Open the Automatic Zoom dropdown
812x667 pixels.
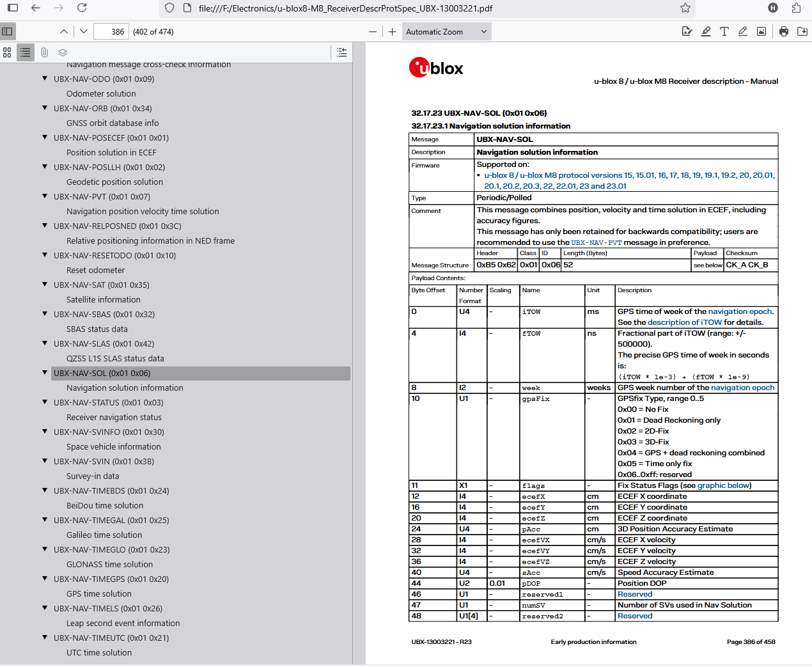coord(446,31)
